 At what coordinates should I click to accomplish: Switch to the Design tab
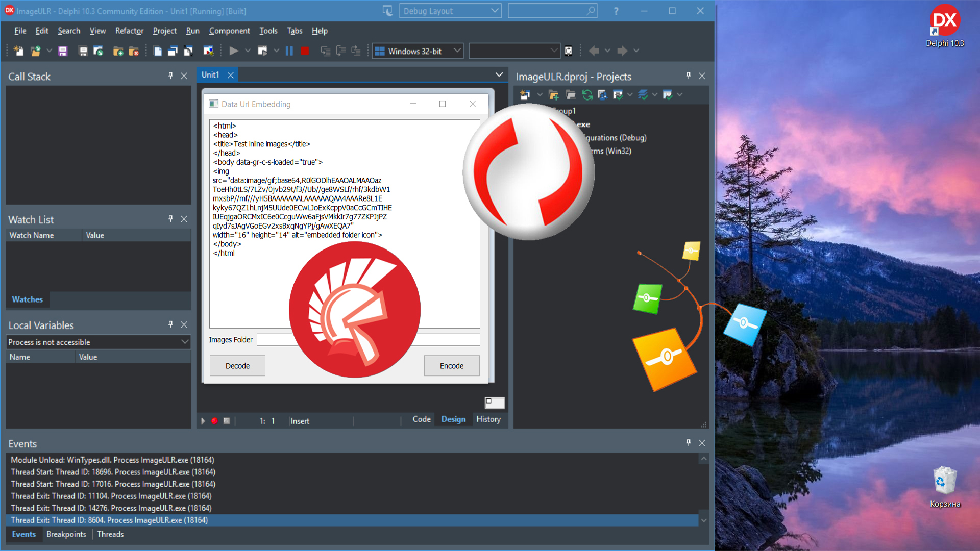tap(453, 419)
